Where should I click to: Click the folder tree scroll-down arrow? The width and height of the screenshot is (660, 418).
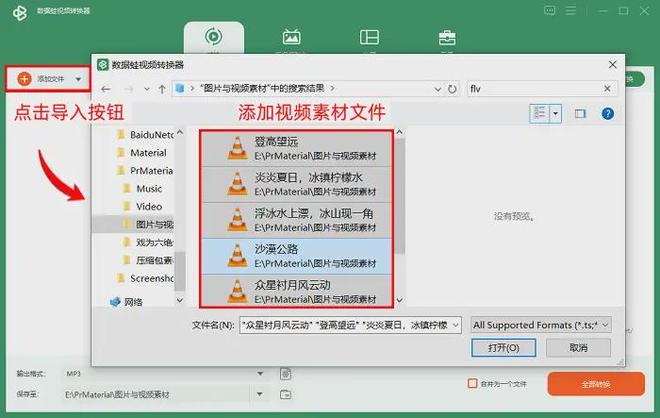coord(180,300)
